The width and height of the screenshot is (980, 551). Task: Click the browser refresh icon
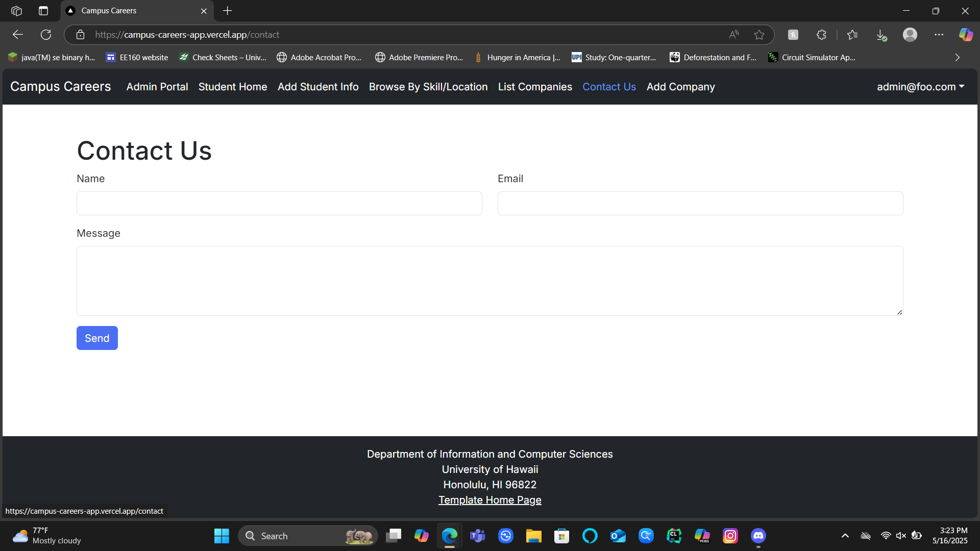click(x=46, y=35)
